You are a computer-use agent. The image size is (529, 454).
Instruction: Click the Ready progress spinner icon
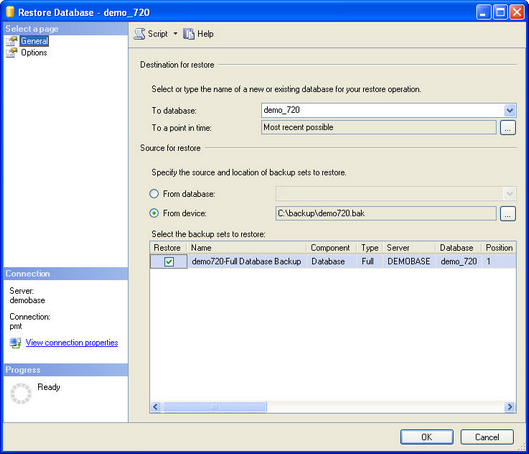[21, 393]
